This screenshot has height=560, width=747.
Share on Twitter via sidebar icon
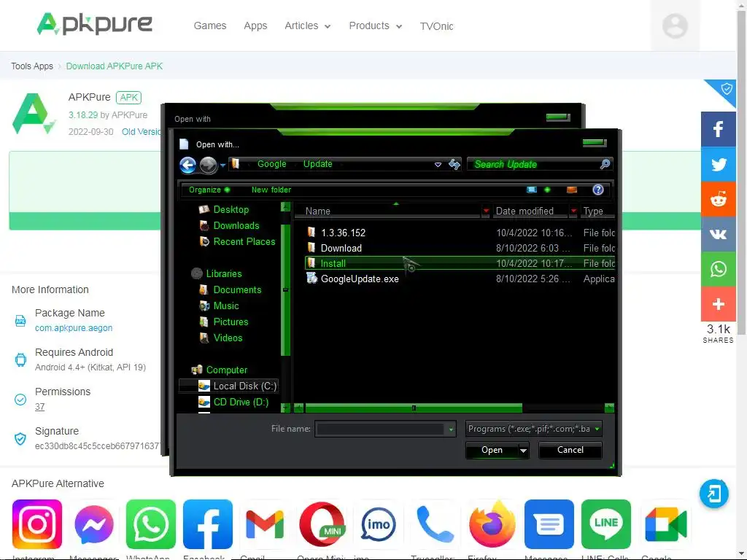coord(719,164)
